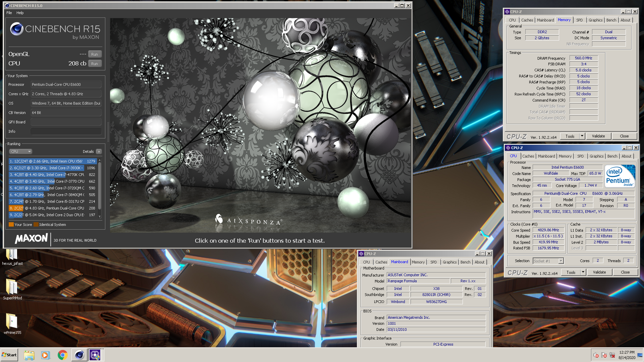The height and width of the screenshot is (362, 644).
Task: Select ranking entry Core i7-3930K 1096
Action: click(53, 168)
